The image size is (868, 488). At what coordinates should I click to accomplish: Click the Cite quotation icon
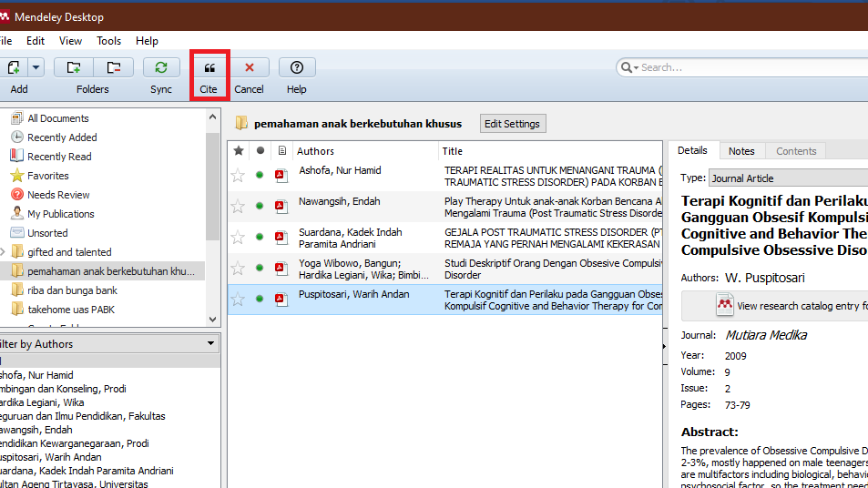(x=209, y=67)
